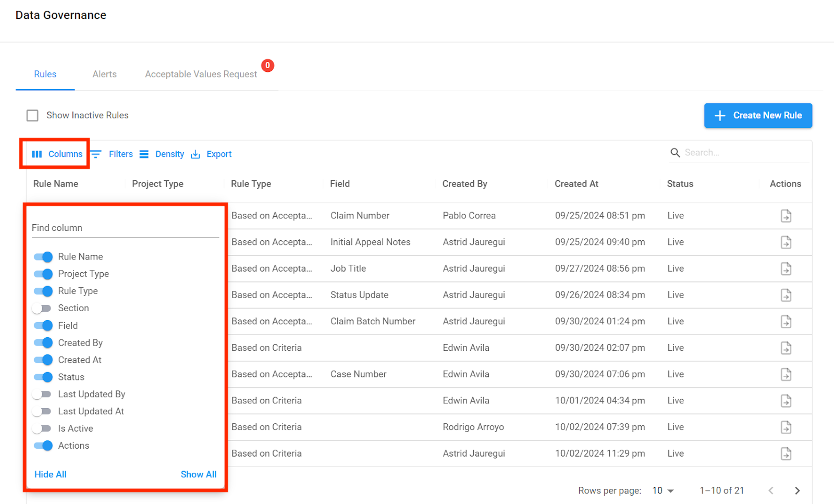This screenshot has width=834, height=504.
Task: Open action icon for Case Number row
Action: [x=786, y=374]
